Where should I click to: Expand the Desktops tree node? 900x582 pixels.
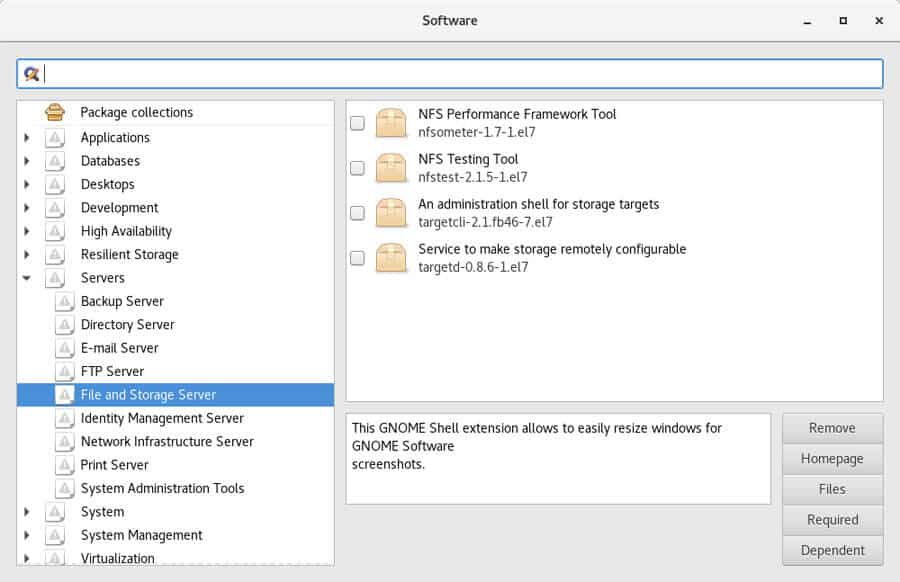(x=26, y=184)
